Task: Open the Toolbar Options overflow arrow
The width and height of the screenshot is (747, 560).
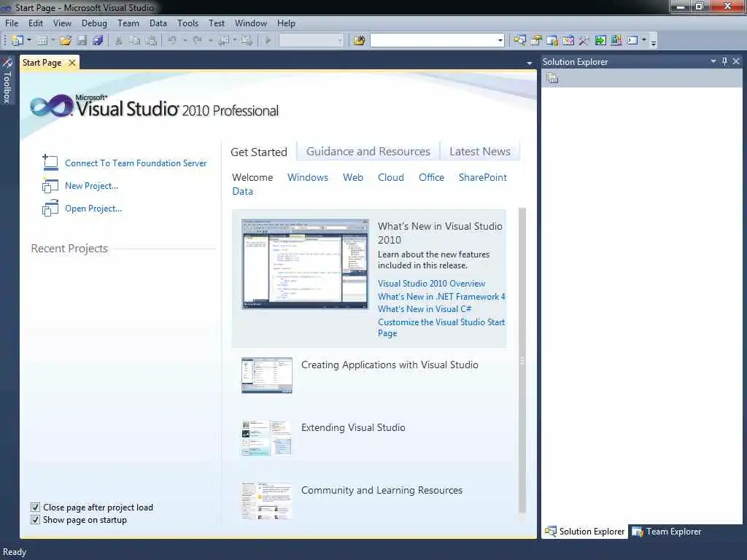Action: pyautogui.click(x=654, y=42)
